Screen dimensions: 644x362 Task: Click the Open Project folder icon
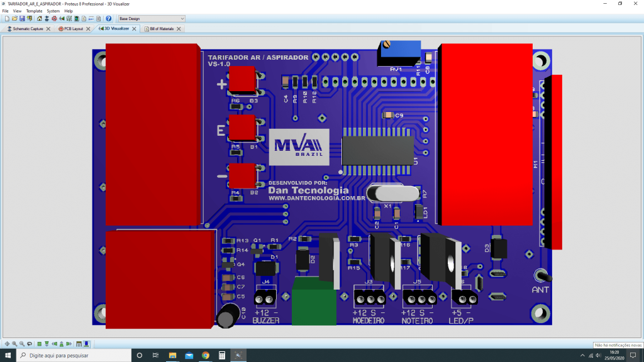pos(14,19)
